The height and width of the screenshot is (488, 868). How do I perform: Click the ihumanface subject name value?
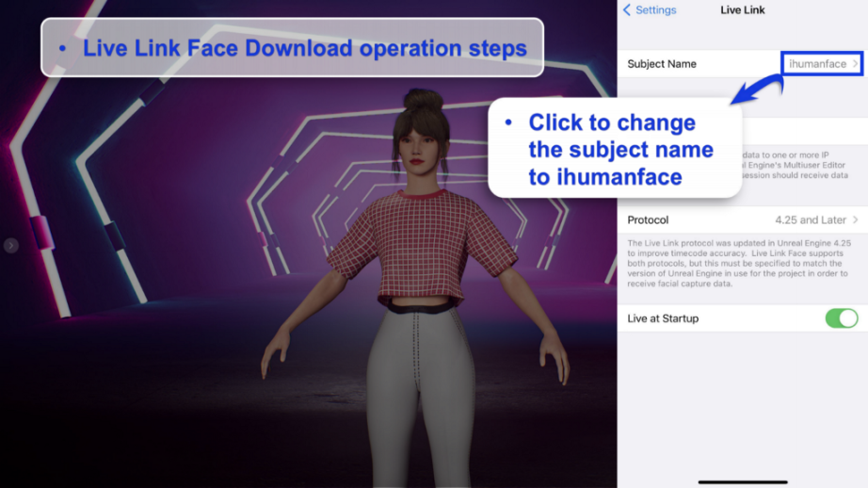(817, 64)
